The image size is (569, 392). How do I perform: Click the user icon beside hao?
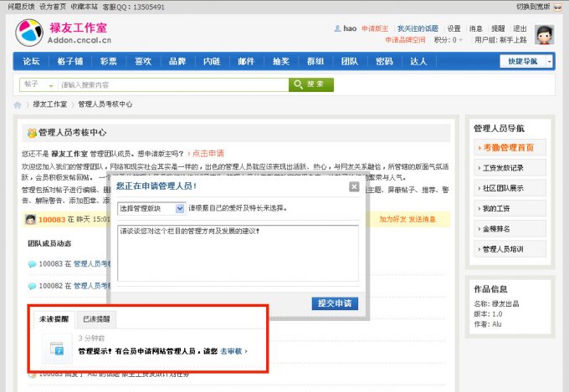[337, 28]
